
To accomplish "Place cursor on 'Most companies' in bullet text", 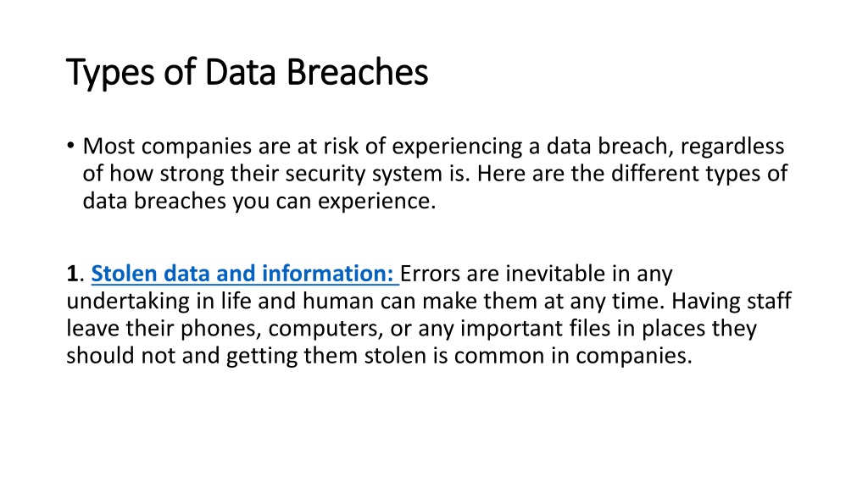I will pos(167,147).
